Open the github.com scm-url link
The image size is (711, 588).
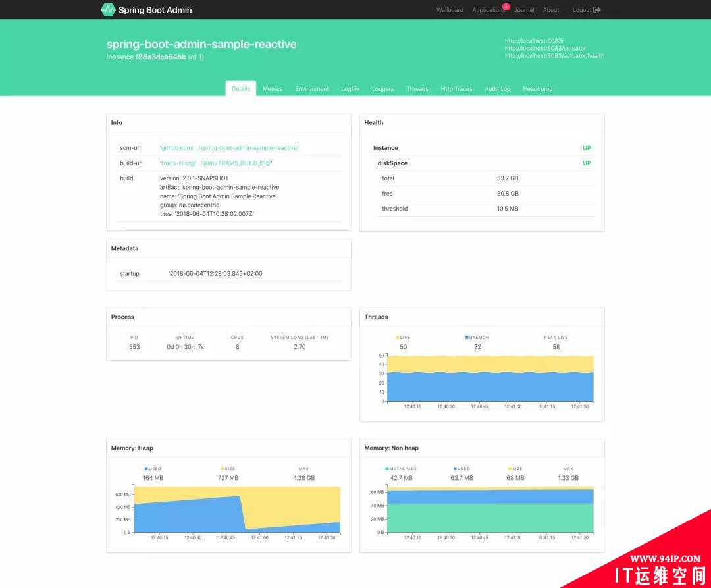(229, 147)
